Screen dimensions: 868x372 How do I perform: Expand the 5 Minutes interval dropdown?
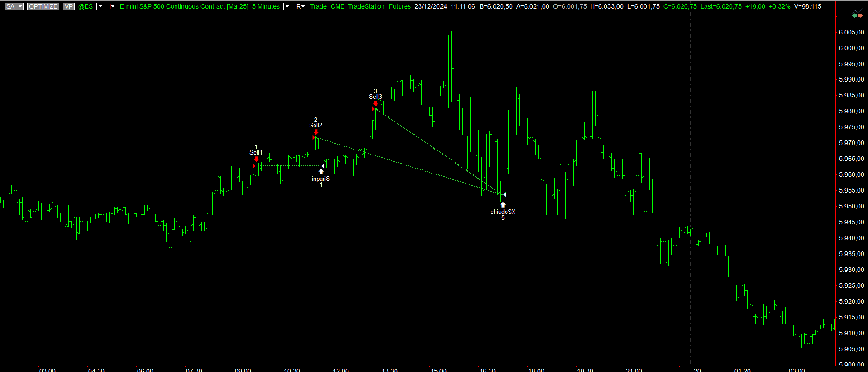pyautogui.click(x=287, y=6)
